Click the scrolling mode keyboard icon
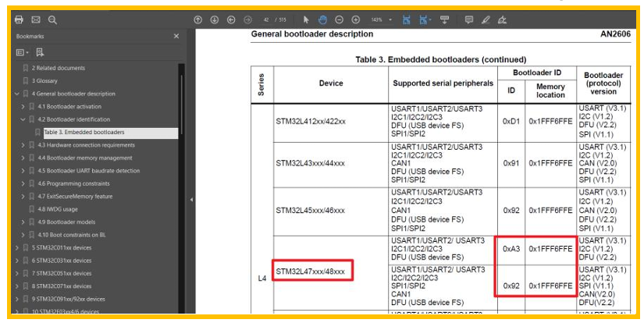644x323 pixels. [x=444, y=20]
